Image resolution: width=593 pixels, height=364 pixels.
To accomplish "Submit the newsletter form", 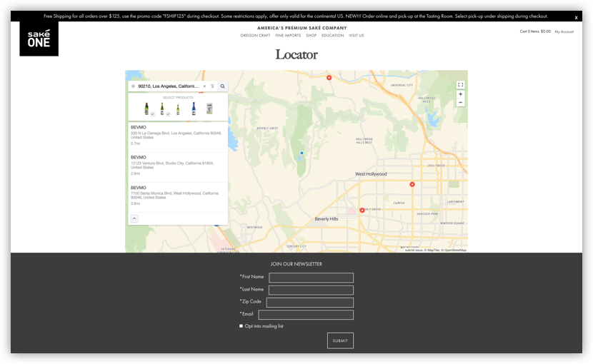I will 340,340.
